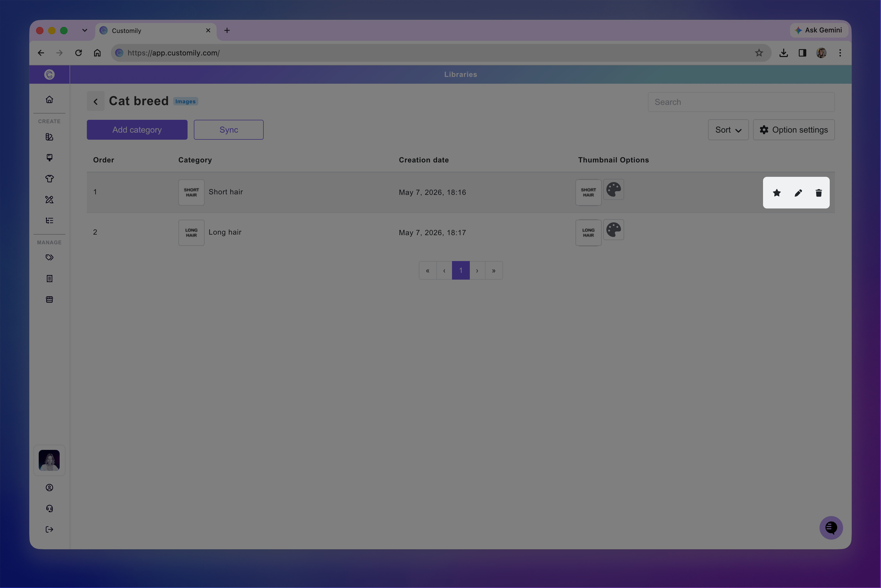Go to previous page in pagination
Image resolution: width=881 pixels, height=588 pixels.
444,270
